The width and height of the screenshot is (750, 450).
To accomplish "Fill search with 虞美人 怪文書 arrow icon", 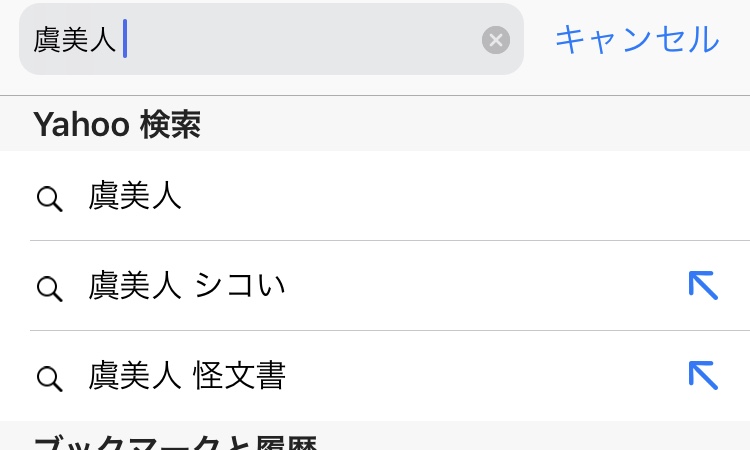I will click(x=703, y=375).
